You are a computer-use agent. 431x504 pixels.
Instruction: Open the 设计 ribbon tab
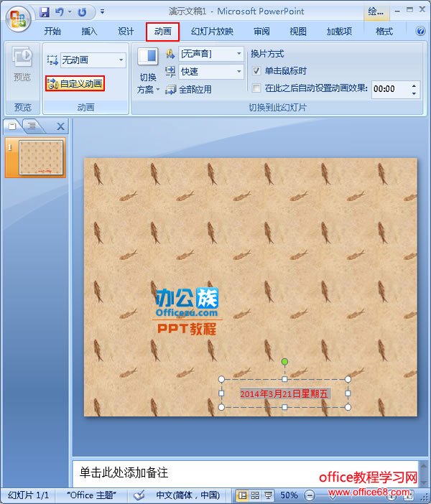click(x=126, y=31)
